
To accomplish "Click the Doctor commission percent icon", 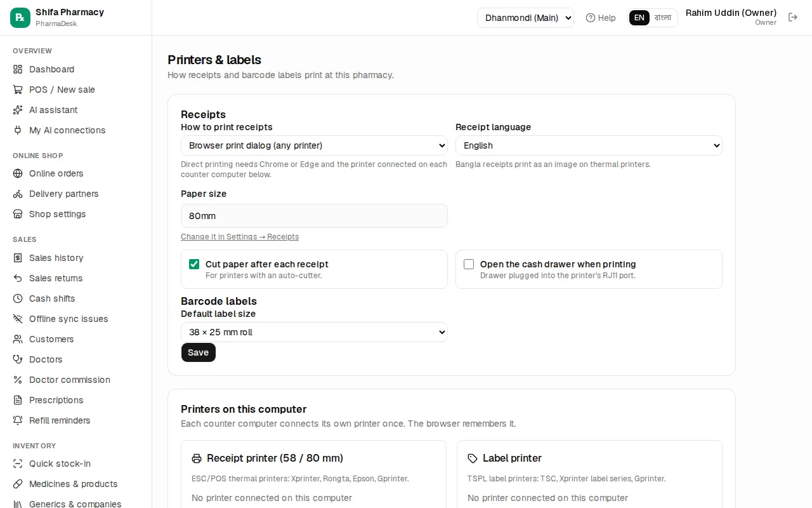I will 18,380.
